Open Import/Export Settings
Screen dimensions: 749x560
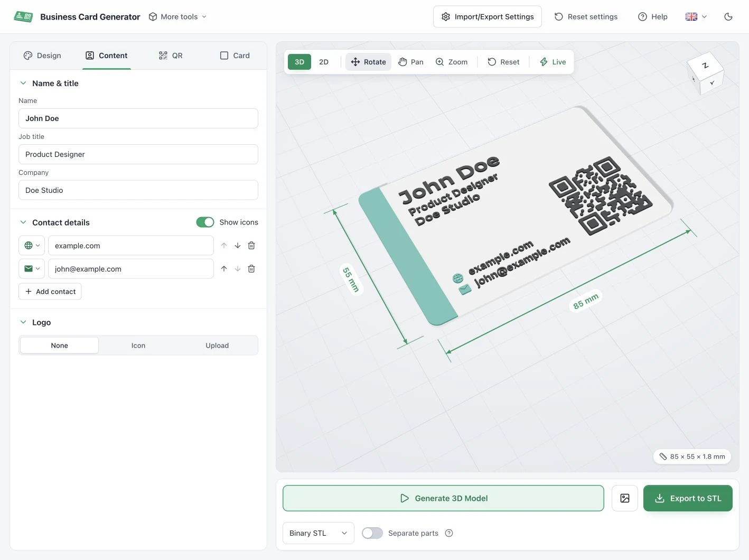click(x=488, y=17)
